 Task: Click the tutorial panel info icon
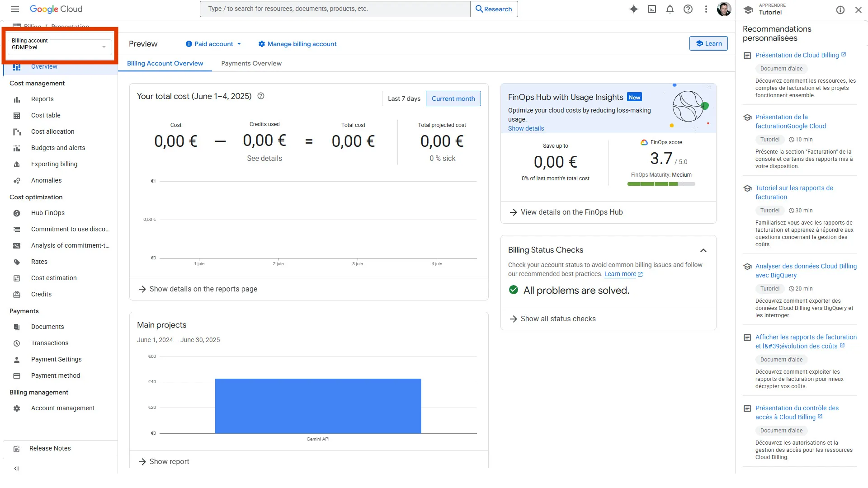(840, 10)
